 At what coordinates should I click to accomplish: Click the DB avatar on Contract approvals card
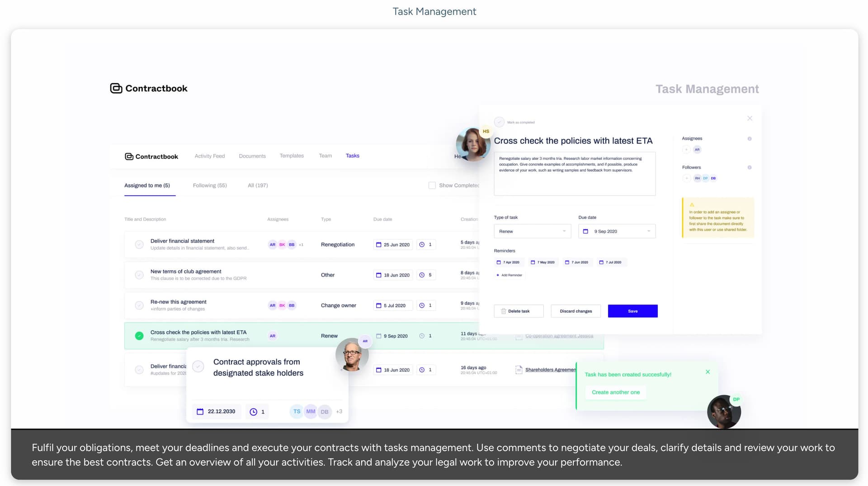point(325,412)
